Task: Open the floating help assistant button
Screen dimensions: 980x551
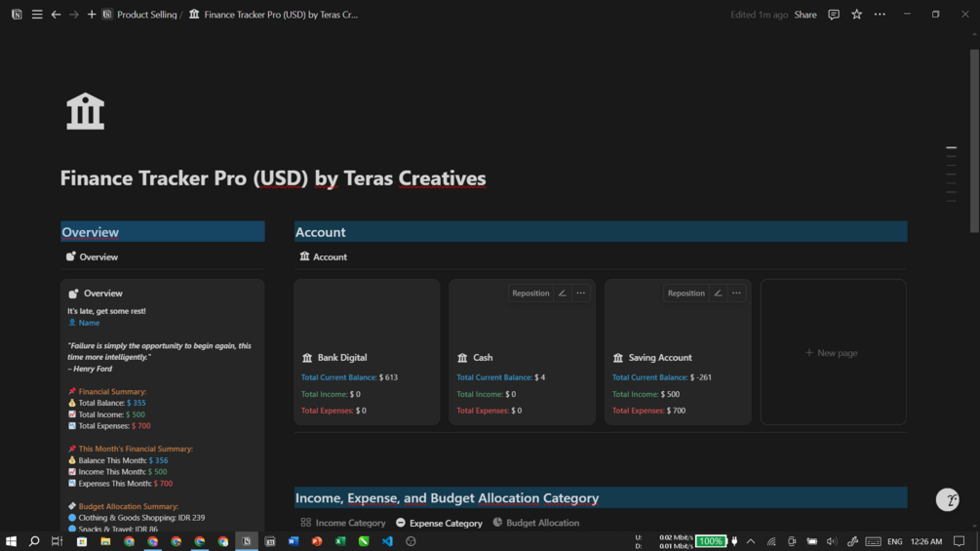Action: pyautogui.click(x=948, y=499)
